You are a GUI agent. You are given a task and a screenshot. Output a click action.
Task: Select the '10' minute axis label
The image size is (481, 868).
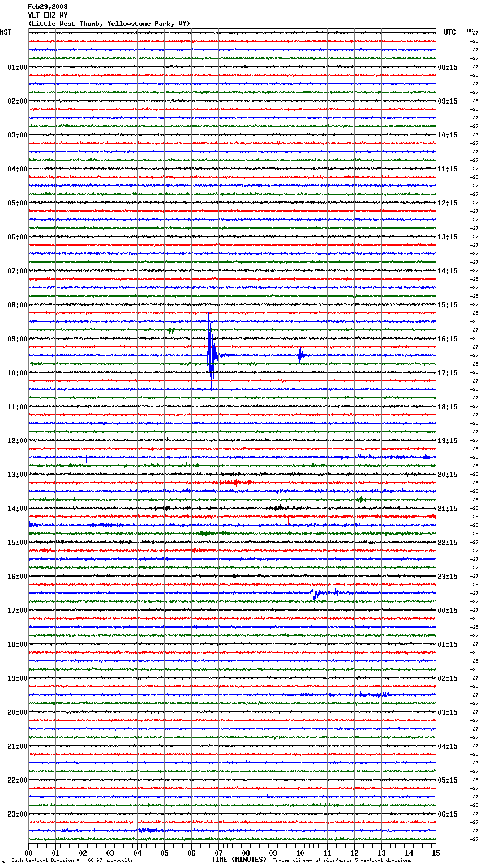[x=300, y=853]
